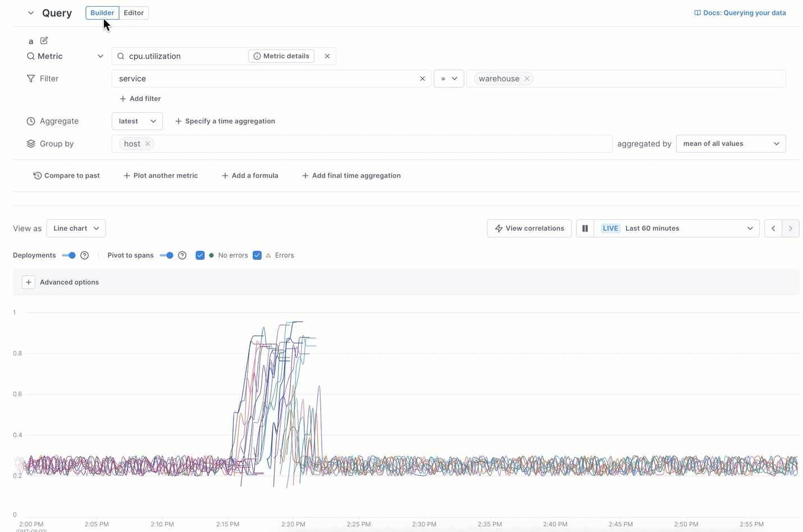Remove the warehouse filter value tag
This screenshot has width=803, height=532.
tap(527, 79)
